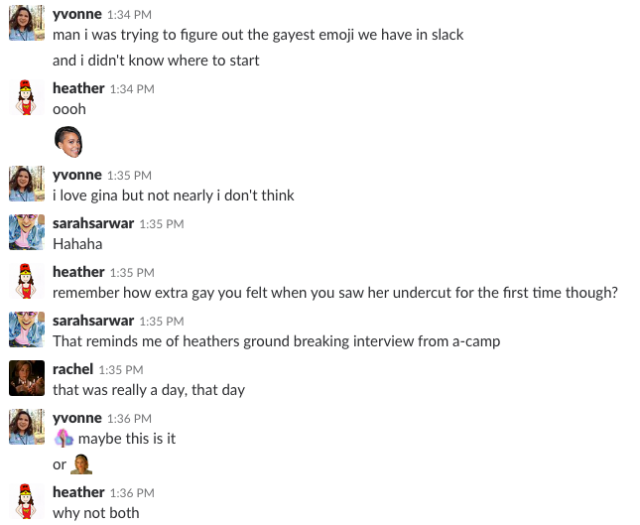Click the 1:36 PM timestamp next to heather

[132, 493]
